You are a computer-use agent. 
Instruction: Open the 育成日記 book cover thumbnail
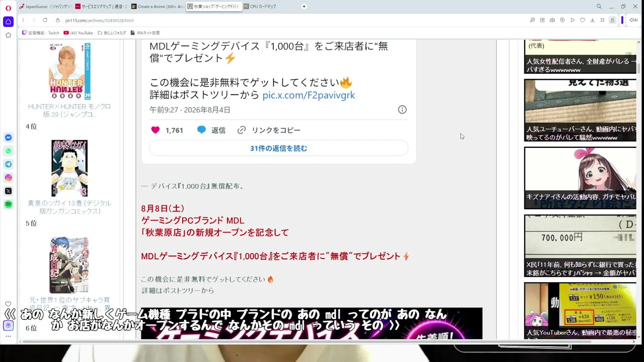(69, 265)
